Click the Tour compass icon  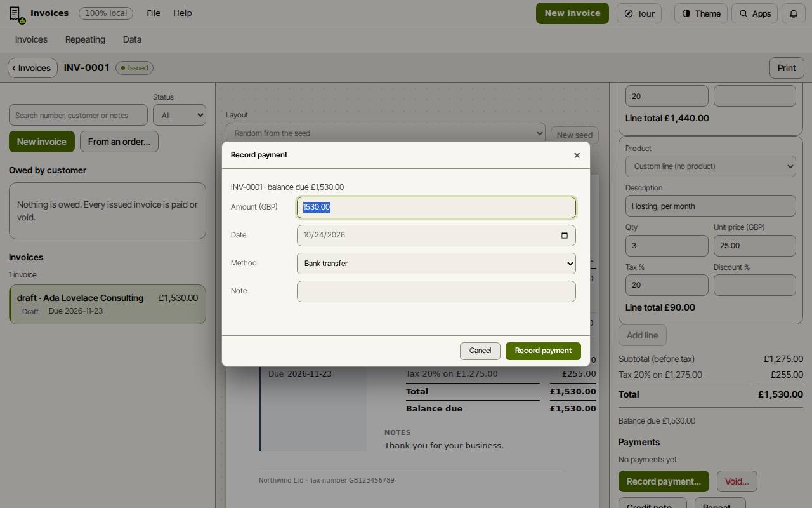coord(629,13)
